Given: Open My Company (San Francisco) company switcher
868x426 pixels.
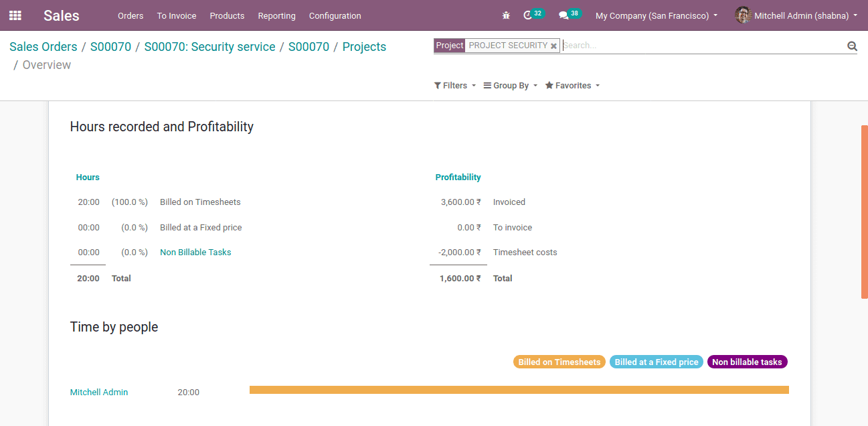Looking at the screenshot, I should coord(657,15).
